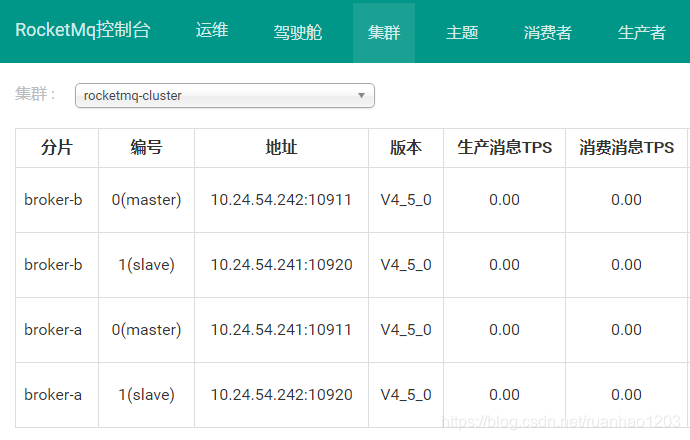Click 1(slave) for address 10.24.54.242:10920

[147, 395]
